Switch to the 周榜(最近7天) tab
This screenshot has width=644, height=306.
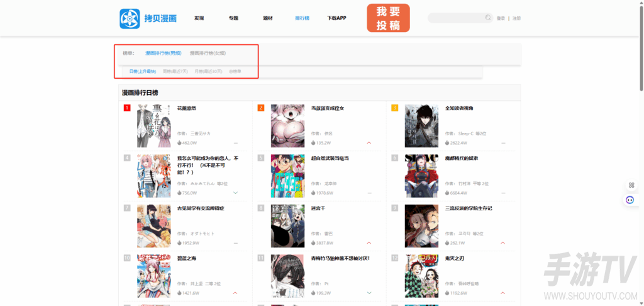point(175,72)
